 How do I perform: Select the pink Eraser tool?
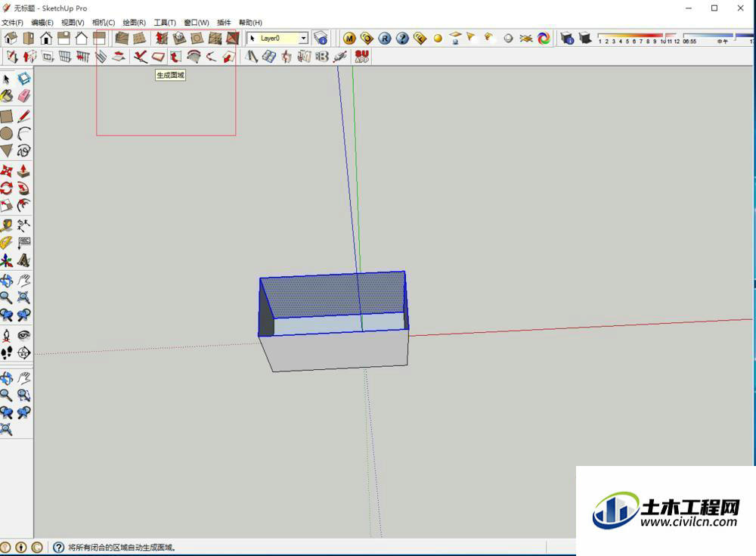point(23,96)
